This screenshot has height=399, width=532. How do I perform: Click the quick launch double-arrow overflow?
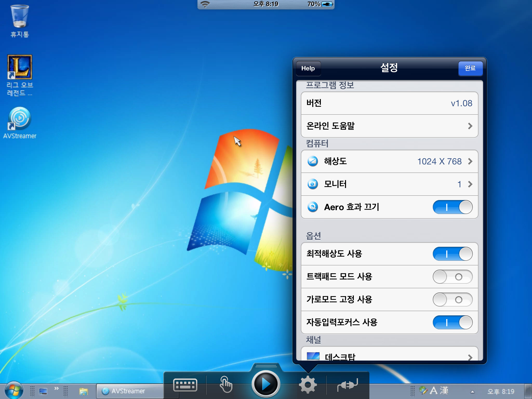pyautogui.click(x=56, y=388)
